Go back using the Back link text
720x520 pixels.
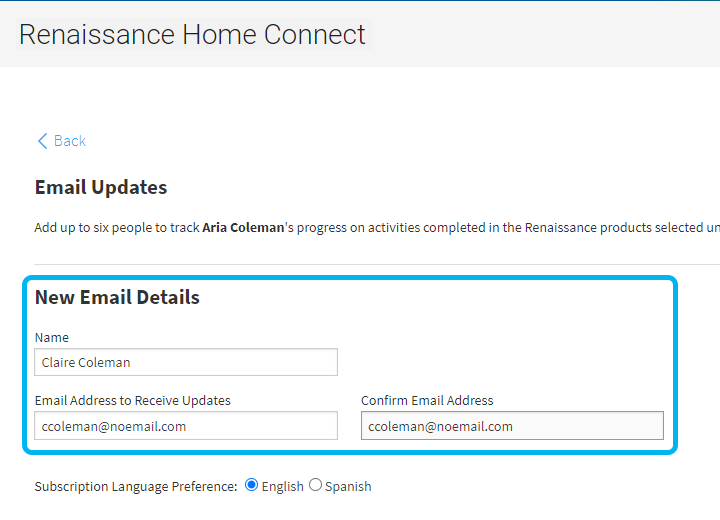click(x=70, y=141)
